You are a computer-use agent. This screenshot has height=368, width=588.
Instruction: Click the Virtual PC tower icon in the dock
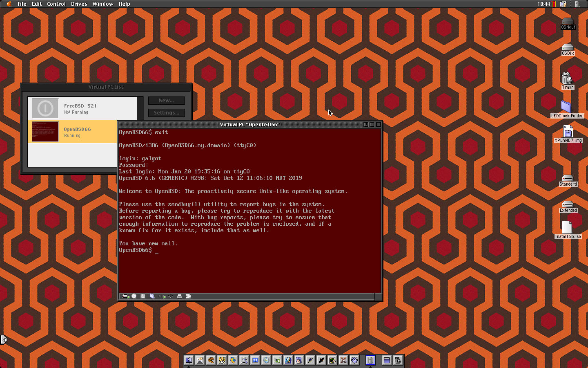(370, 360)
